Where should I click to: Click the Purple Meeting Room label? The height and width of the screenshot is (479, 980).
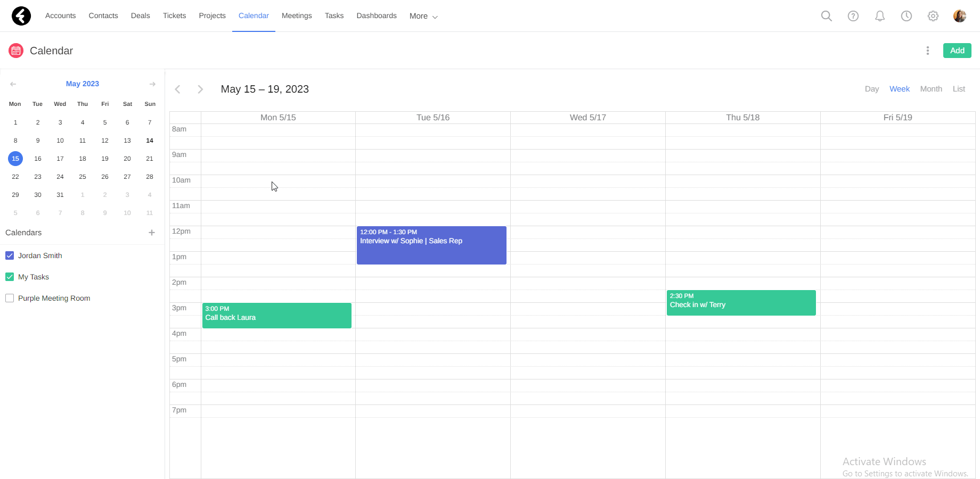coord(54,298)
